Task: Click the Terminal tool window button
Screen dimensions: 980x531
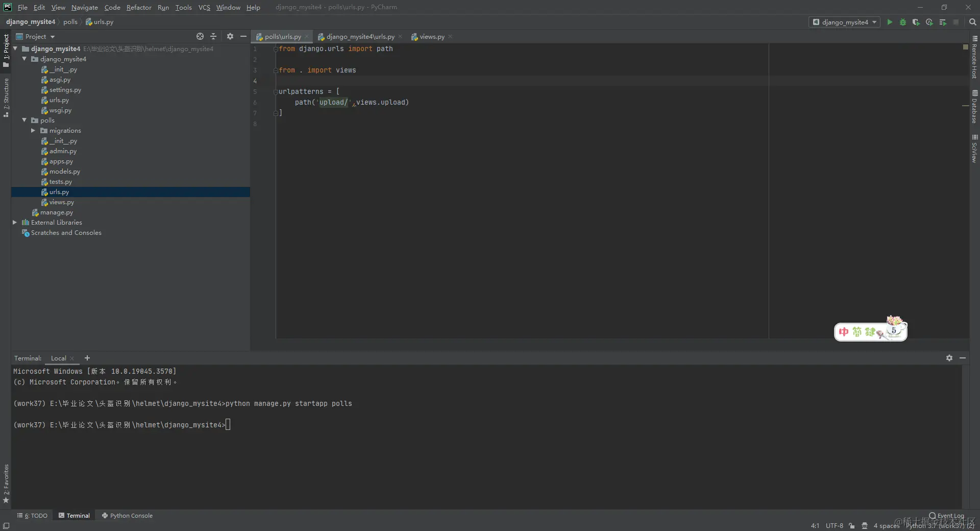Action: [x=74, y=516]
